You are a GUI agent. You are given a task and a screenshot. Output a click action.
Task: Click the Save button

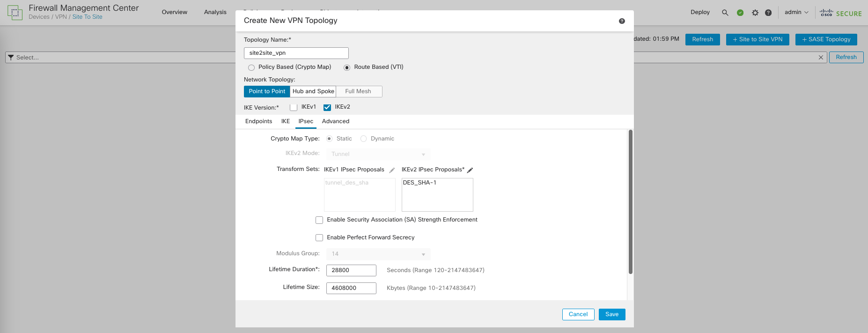611,314
